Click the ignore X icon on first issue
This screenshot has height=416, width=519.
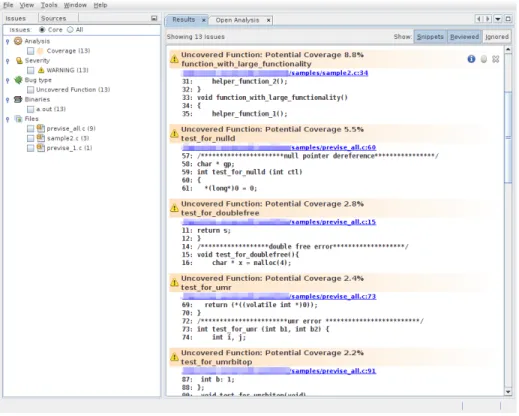click(x=496, y=59)
